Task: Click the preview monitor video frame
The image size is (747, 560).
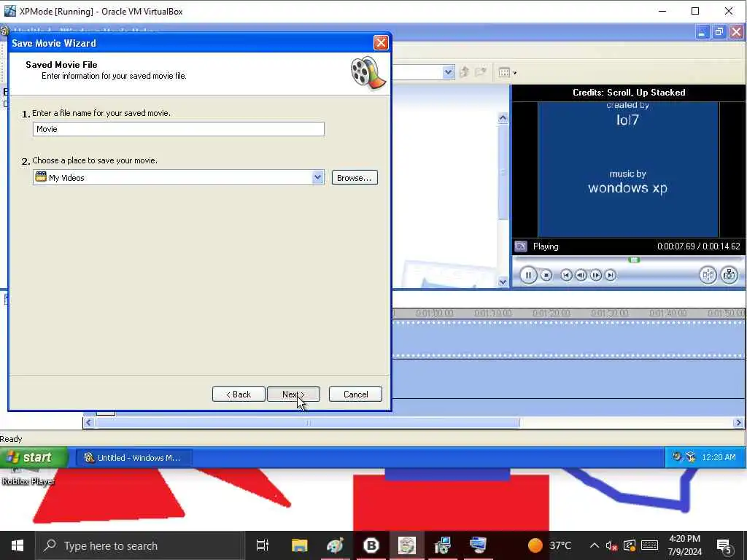Action: (x=628, y=169)
